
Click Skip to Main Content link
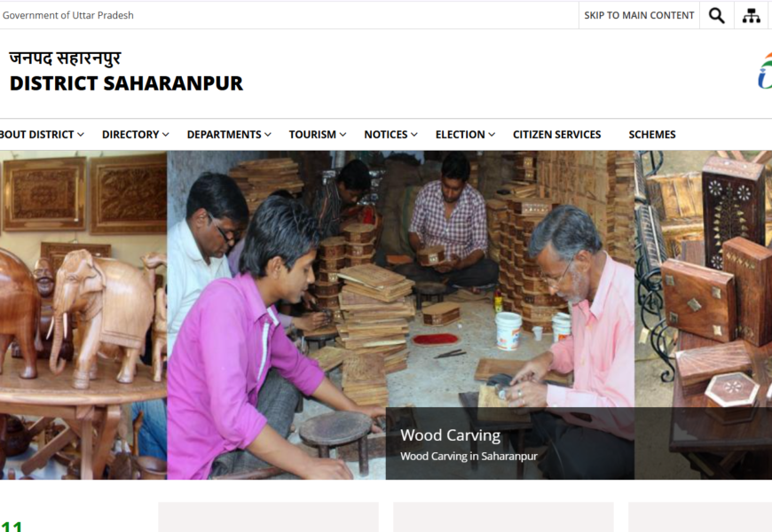coord(639,15)
